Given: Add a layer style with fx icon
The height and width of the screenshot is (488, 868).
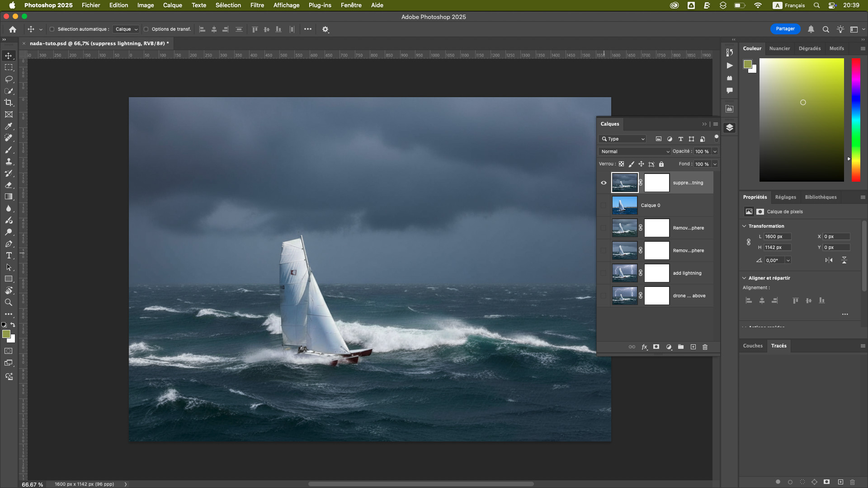Looking at the screenshot, I should [x=644, y=347].
